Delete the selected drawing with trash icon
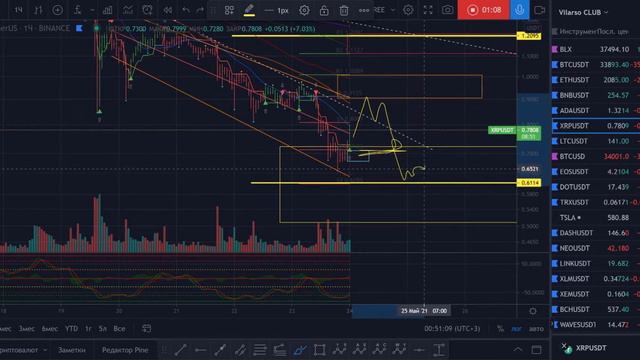This screenshot has height=360, width=640. pos(344,10)
